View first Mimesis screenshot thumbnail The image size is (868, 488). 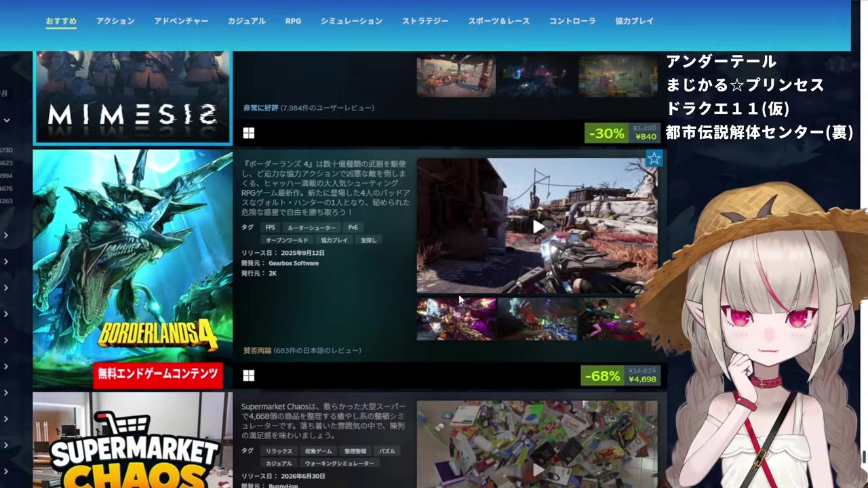(x=456, y=75)
